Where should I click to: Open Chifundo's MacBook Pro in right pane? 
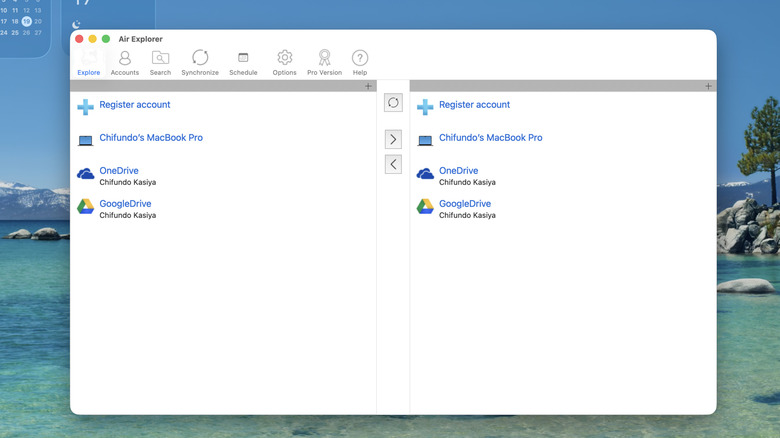[x=491, y=137]
